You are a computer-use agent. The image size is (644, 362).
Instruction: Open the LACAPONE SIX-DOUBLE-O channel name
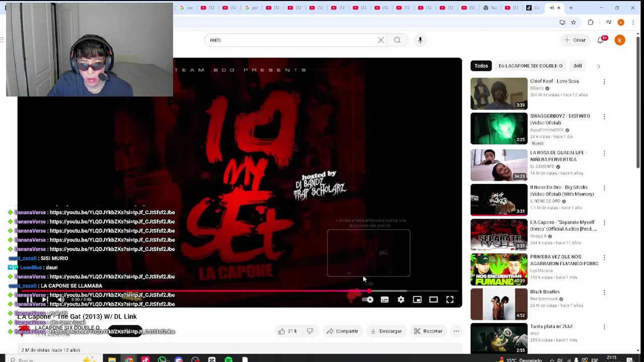(67, 328)
